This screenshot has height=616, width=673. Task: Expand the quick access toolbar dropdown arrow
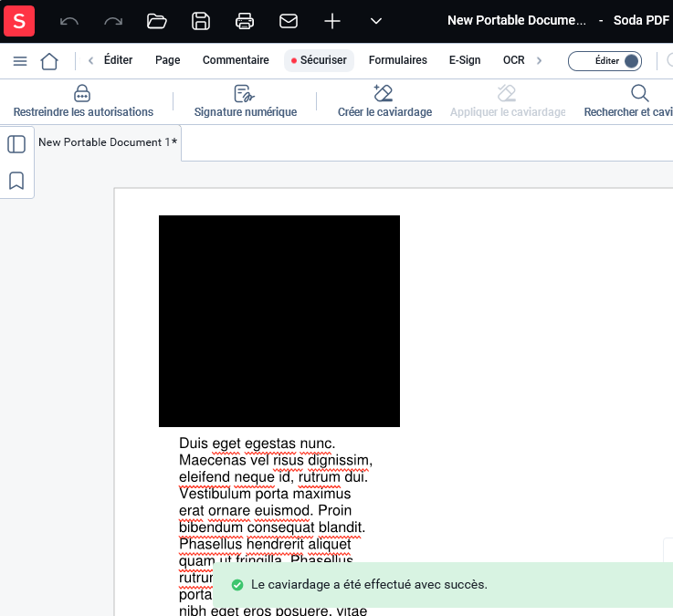[376, 21]
